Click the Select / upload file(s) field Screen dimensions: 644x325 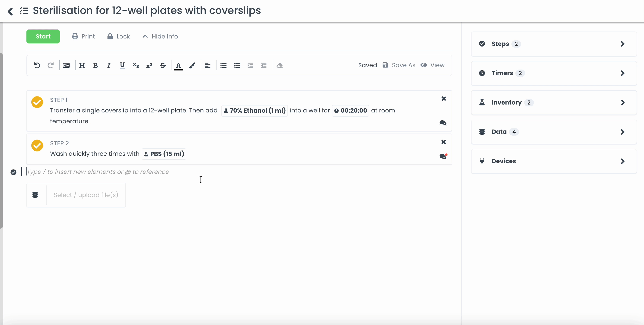click(x=86, y=195)
